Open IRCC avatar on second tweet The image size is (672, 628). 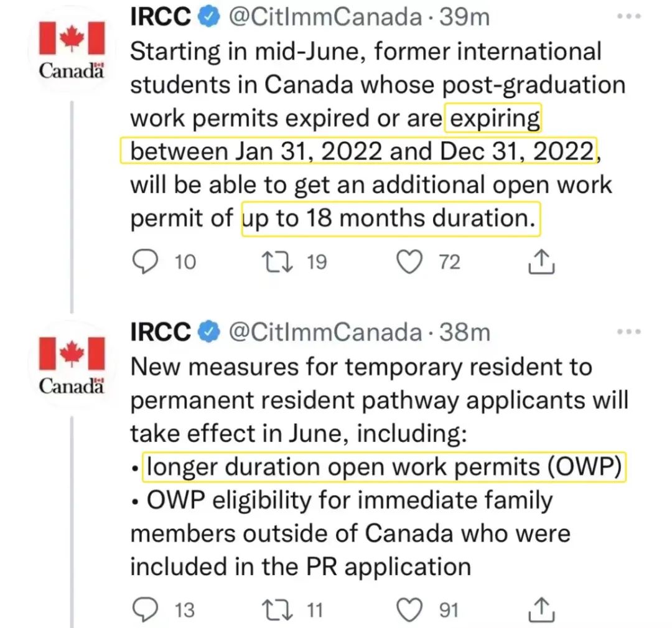(x=72, y=368)
